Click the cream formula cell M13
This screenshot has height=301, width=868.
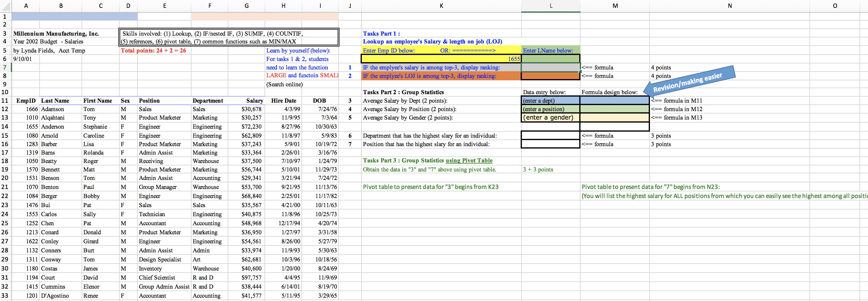tap(615, 117)
